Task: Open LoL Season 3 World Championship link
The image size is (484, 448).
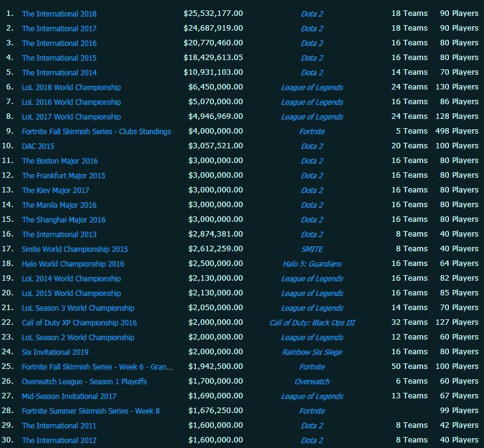Action: (x=78, y=308)
